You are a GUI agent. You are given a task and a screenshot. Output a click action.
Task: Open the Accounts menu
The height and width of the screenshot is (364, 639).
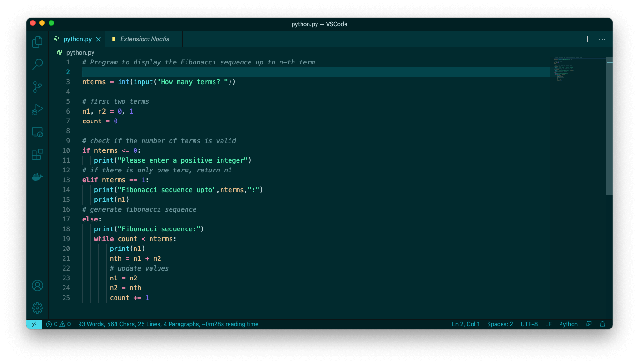click(x=37, y=285)
